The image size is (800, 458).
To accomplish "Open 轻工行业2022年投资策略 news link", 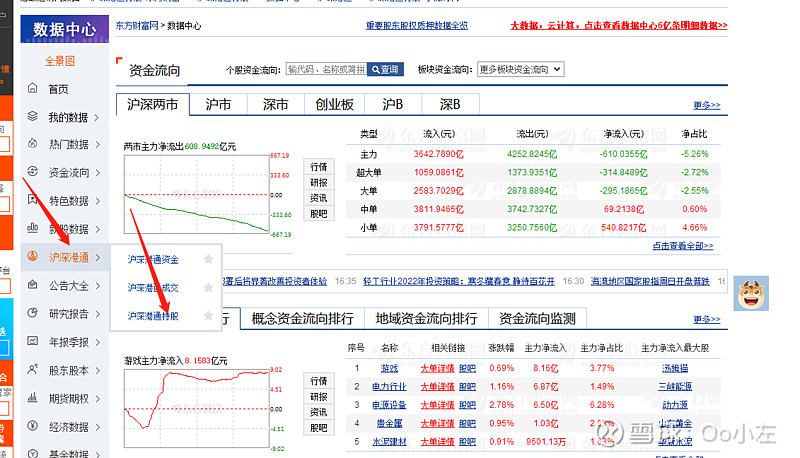I will click(x=459, y=281).
